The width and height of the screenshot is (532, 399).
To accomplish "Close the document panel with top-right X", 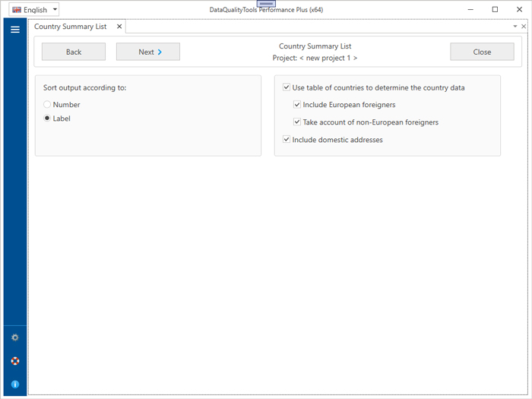I will 524,27.
